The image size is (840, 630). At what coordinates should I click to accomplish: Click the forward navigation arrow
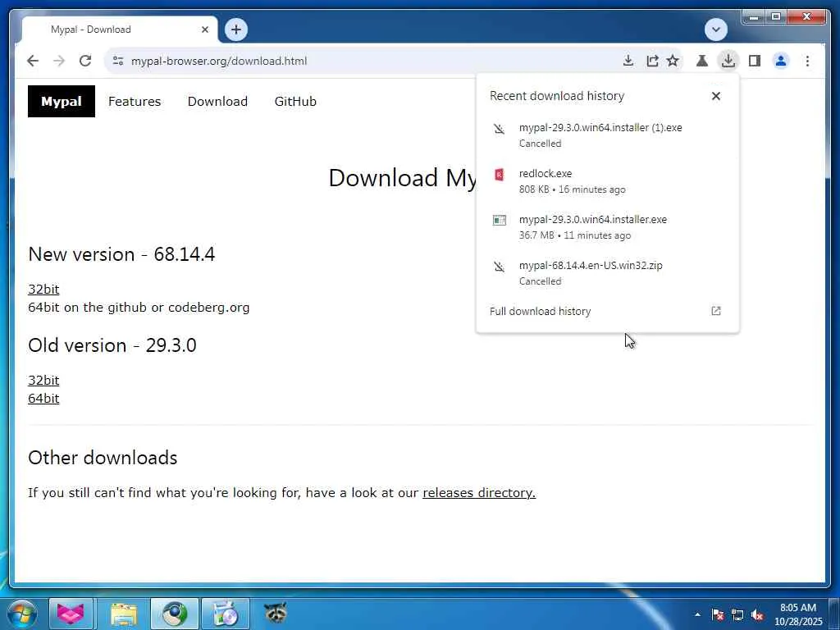[59, 61]
